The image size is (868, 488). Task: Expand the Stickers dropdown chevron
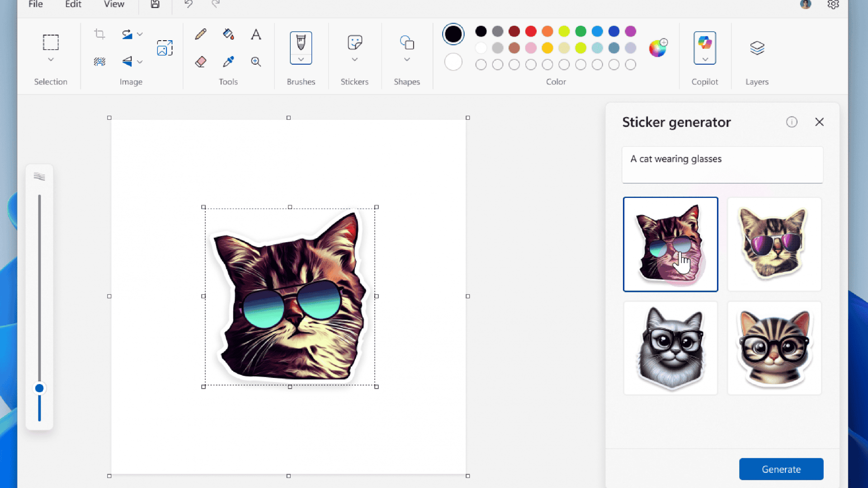pos(355,60)
